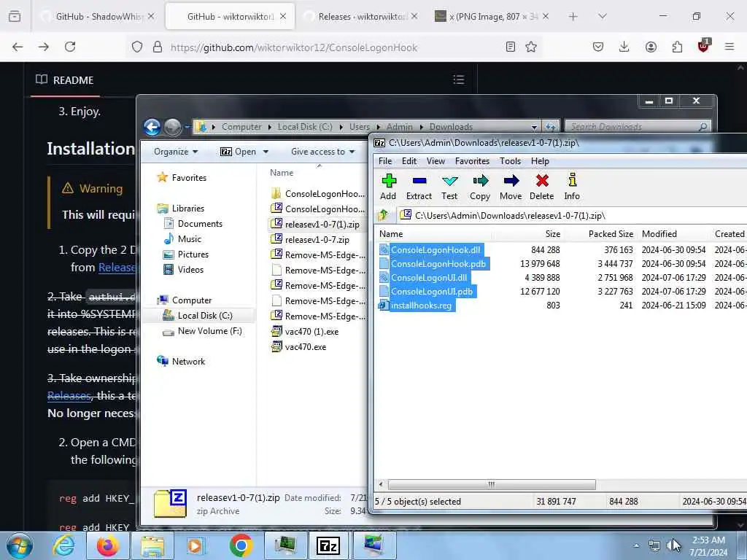Bookmark this page with the star icon
Screen dimensions: 747x560
[x=531, y=47]
